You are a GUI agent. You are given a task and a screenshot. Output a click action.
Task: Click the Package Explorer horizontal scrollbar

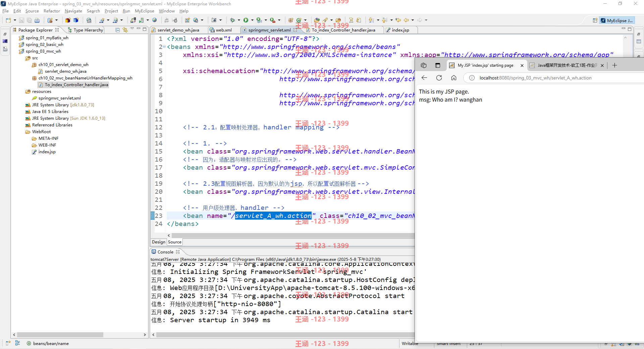(x=60, y=335)
